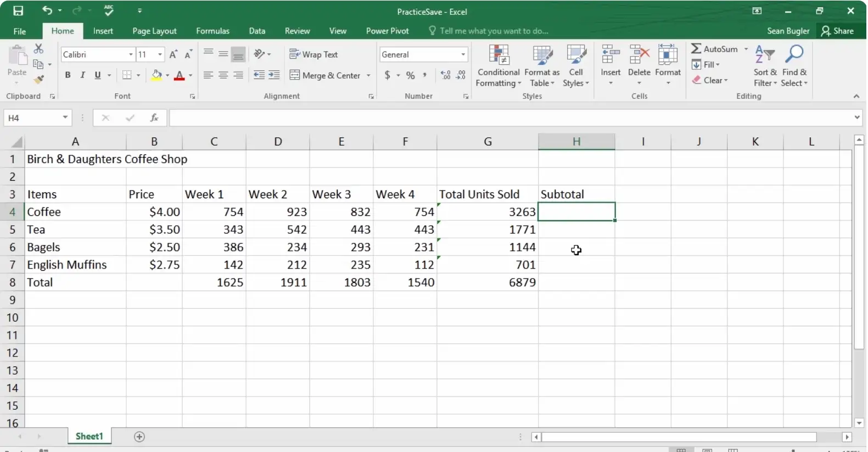Click the Find & Select magnifier icon
Viewport: 868px width, 452px height.
tap(794, 55)
